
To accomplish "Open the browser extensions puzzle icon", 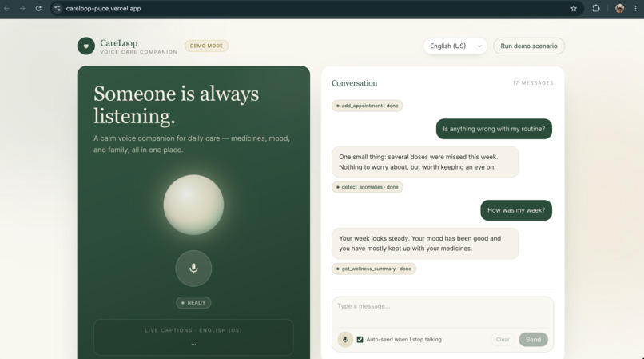I will point(596,8).
